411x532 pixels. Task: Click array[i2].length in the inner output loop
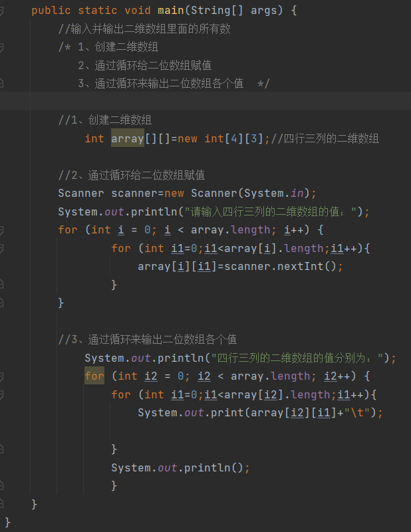277,394
